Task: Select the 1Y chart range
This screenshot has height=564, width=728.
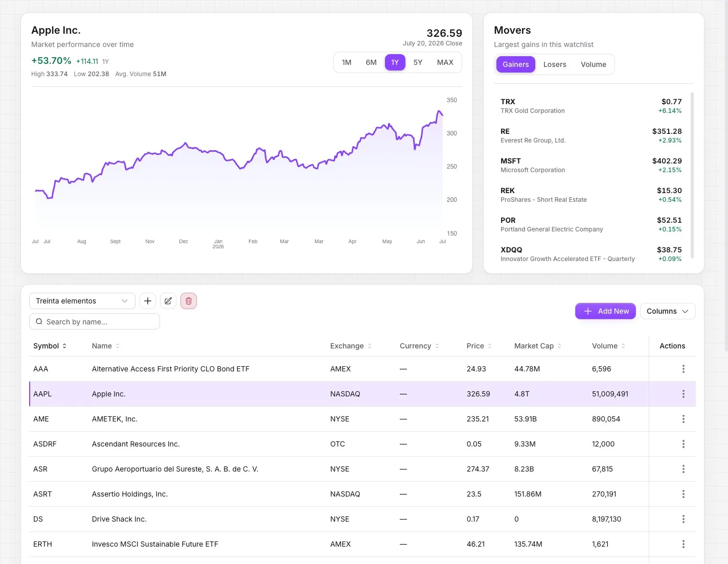Action: pos(395,62)
